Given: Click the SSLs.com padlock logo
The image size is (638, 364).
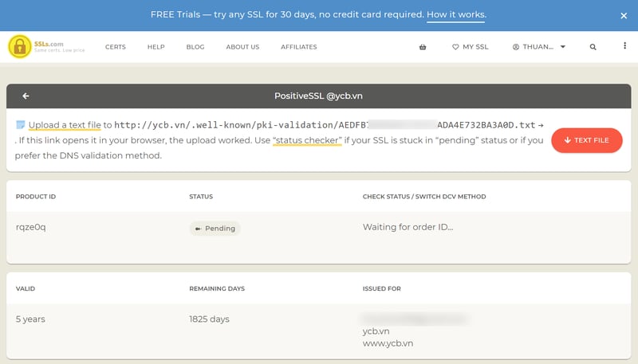Looking at the screenshot, I should [x=19, y=47].
